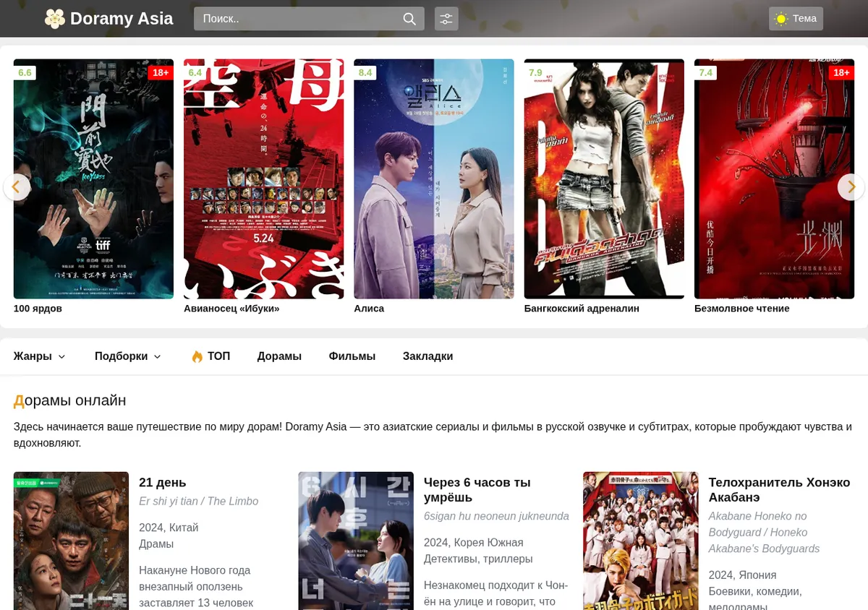Expand the Подборки dropdown menu

click(x=128, y=356)
